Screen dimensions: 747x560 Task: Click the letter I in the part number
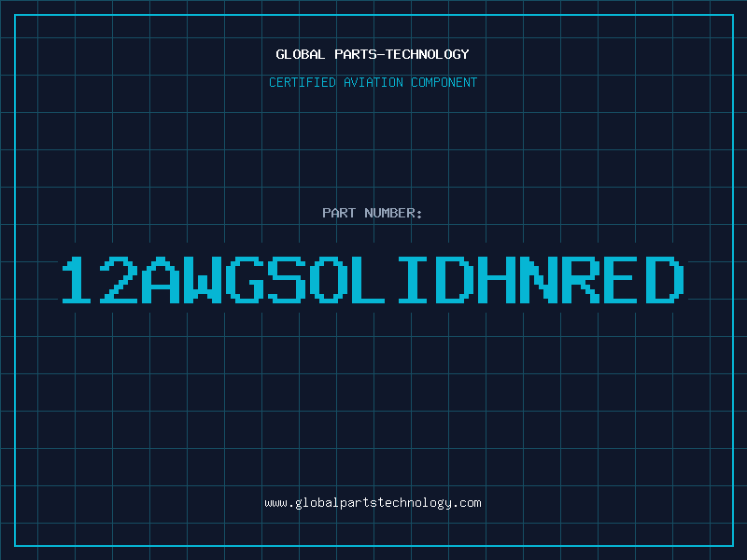click(417, 280)
